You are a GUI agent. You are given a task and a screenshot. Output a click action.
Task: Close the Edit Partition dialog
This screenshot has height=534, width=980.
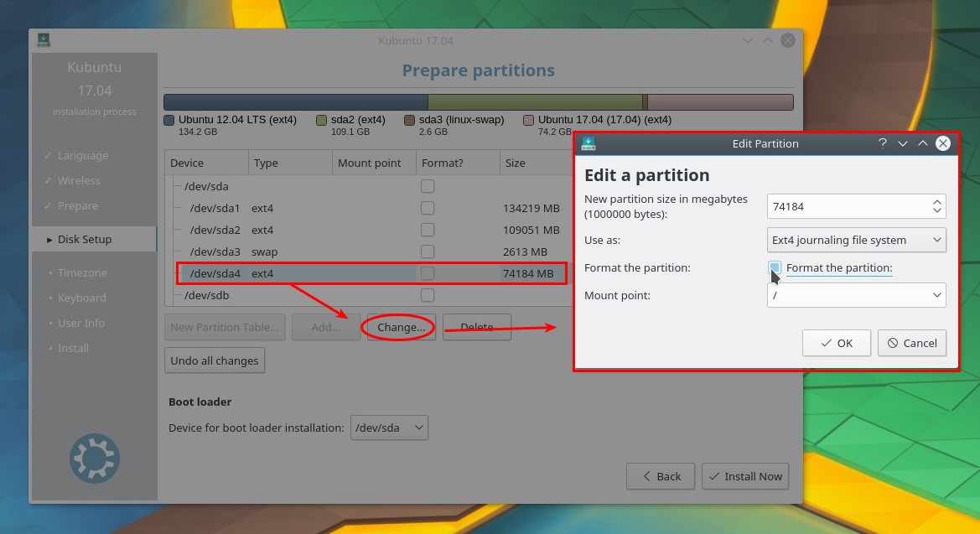pos(942,143)
